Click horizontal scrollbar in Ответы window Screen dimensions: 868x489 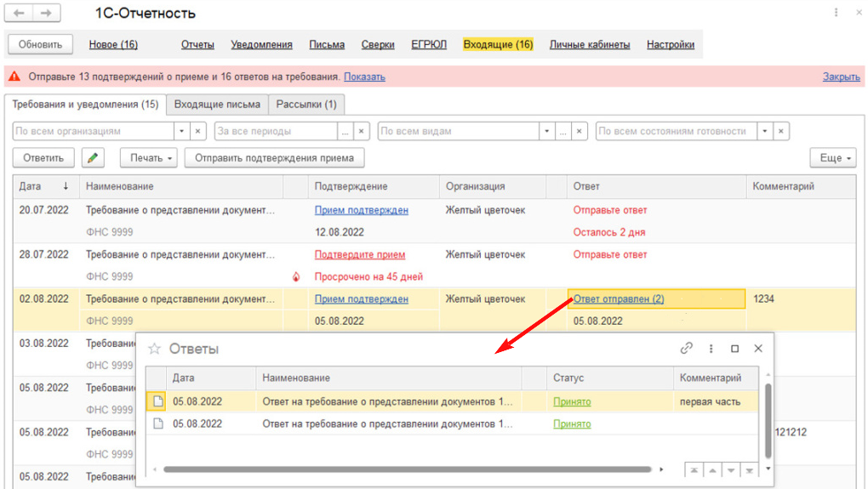pos(407,469)
